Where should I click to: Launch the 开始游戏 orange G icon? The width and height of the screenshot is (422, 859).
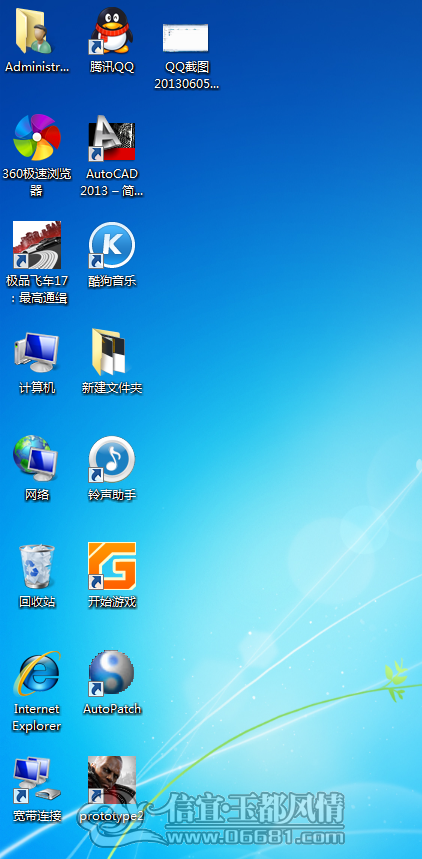point(112,566)
